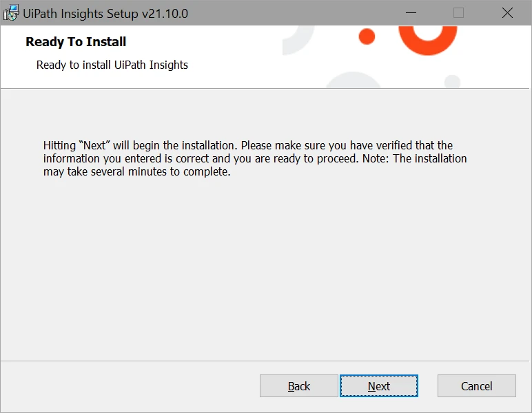Go back with the Back button

(x=298, y=386)
